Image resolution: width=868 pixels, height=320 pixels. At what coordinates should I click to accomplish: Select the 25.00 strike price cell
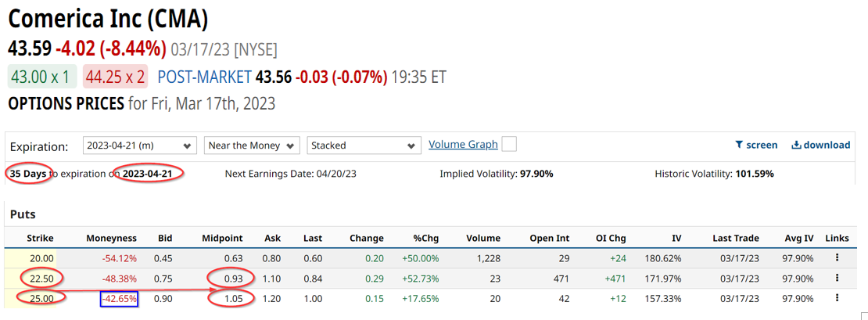(x=41, y=298)
